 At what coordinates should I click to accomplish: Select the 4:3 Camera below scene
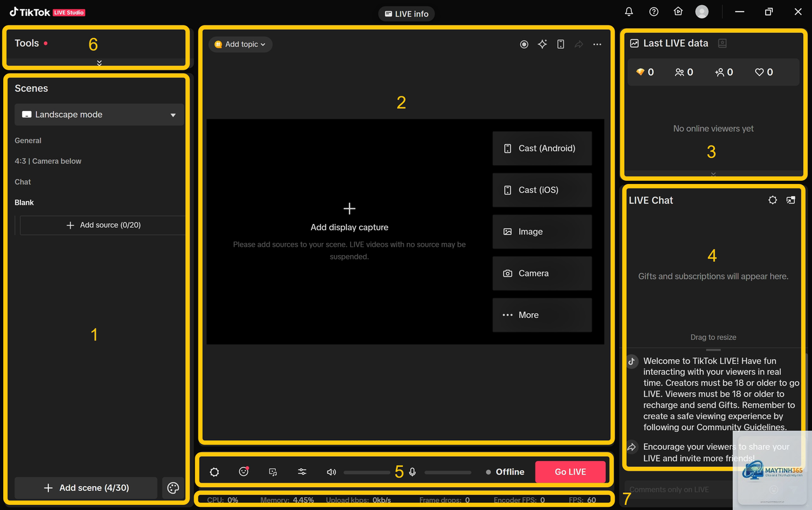click(x=48, y=161)
